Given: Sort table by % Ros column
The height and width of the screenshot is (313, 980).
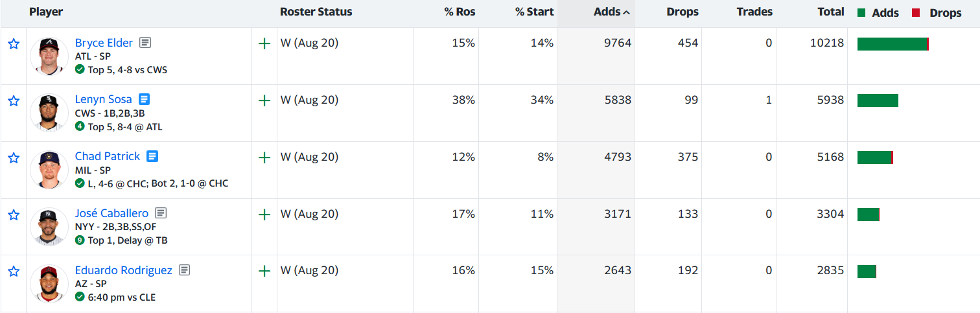Looking at the screenshot, I should tap(459, 12).
